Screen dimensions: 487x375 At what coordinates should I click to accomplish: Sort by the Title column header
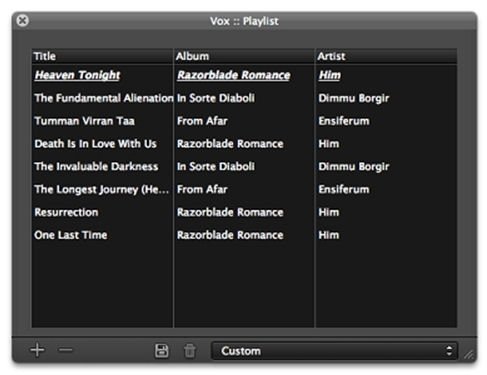click(x=102, y=56)
